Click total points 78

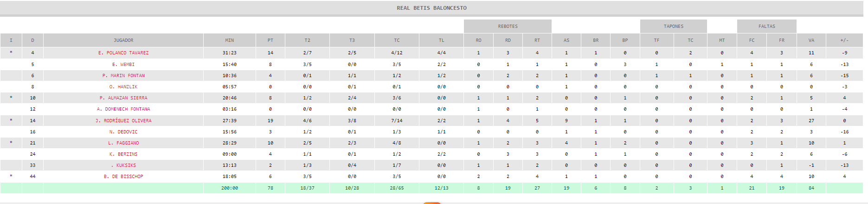270,188
